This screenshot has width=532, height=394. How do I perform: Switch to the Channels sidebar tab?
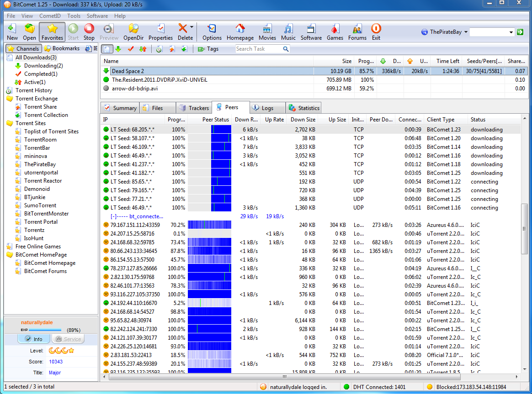pos(23,48)
